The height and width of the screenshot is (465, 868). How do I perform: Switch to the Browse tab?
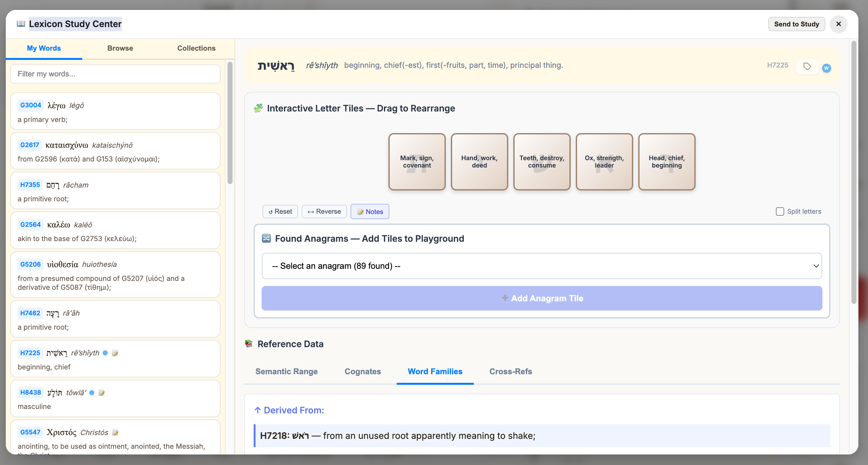pos(120,48)
